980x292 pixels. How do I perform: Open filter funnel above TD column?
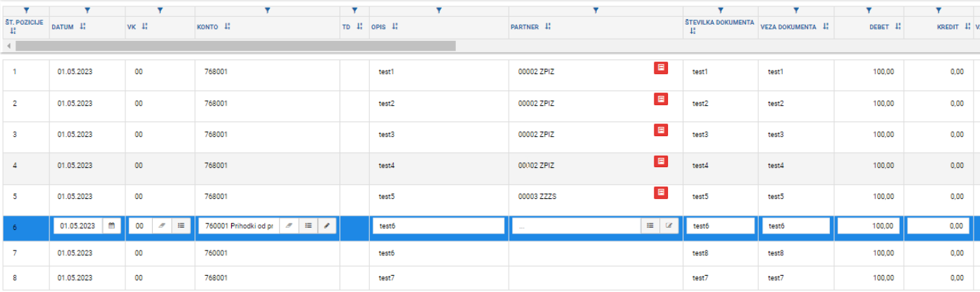pos(354,10)
